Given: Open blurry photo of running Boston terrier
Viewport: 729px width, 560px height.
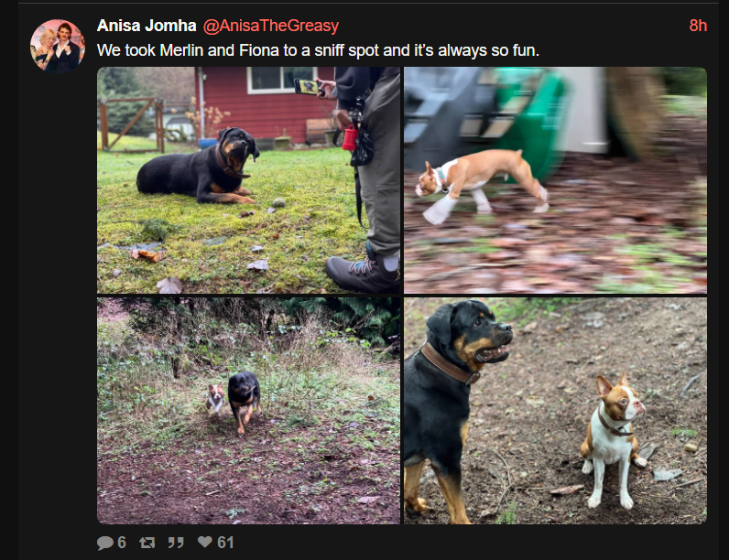Looking at the screenshot, I should 555,180.
